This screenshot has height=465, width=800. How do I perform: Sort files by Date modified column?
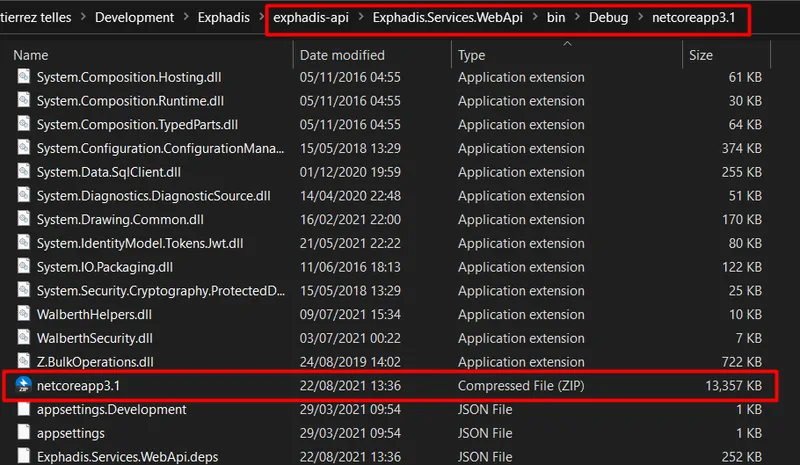(x=342, y=55)
